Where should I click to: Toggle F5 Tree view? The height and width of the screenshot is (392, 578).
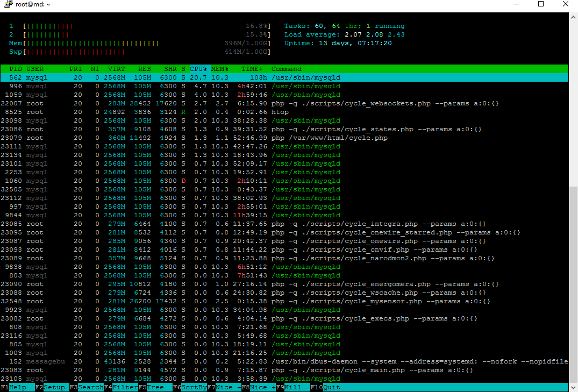pyautogui.click(x=155, y=387)
